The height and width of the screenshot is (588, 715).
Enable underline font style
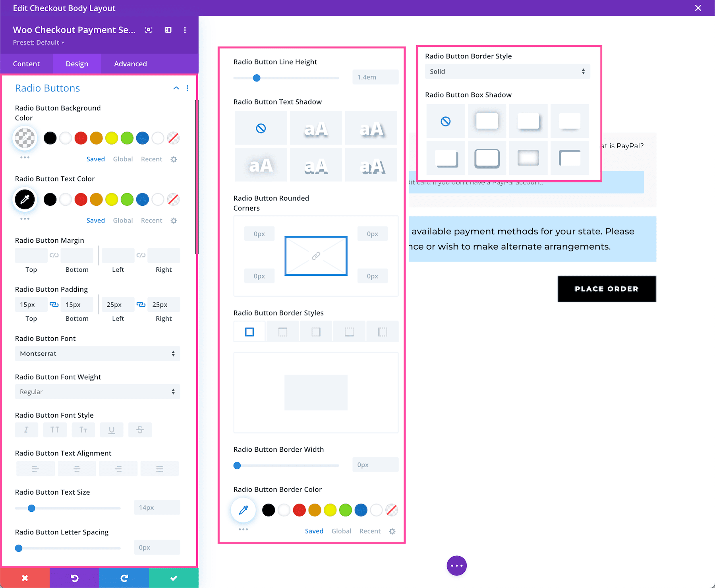click(x=112, y=429)
